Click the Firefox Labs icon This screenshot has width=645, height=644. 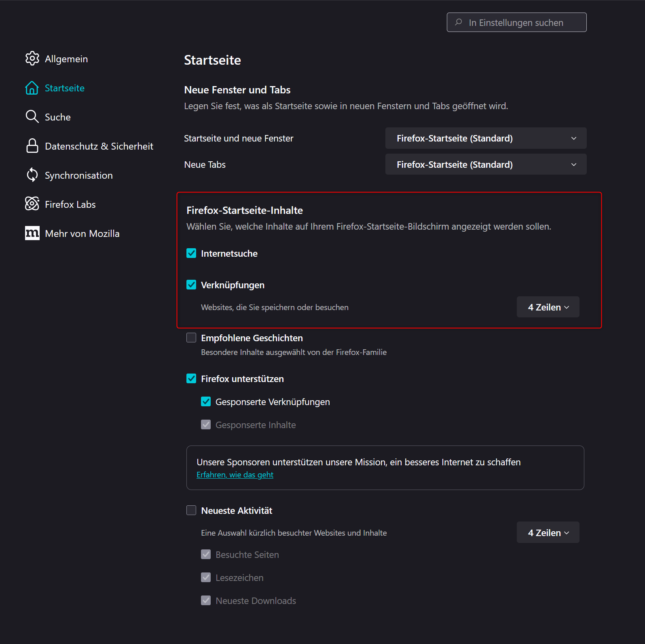pos(32,204)
